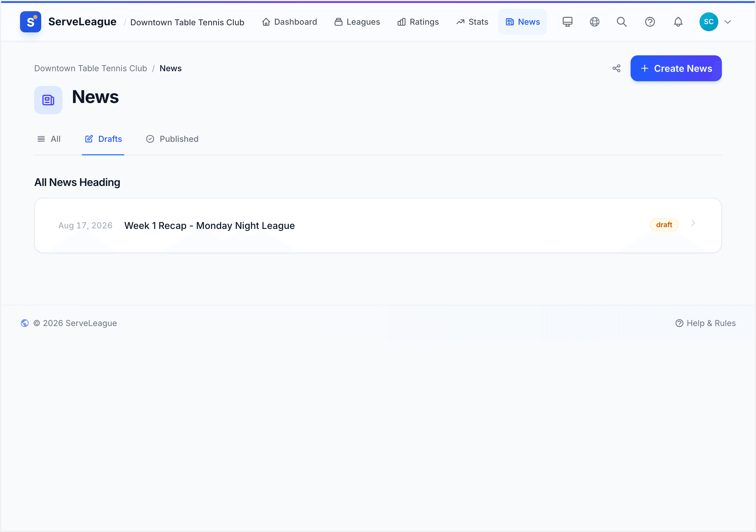Viewport: 756px width, 532px height.
Task: Open notifications bell icon
Action: tap(678, 22)
